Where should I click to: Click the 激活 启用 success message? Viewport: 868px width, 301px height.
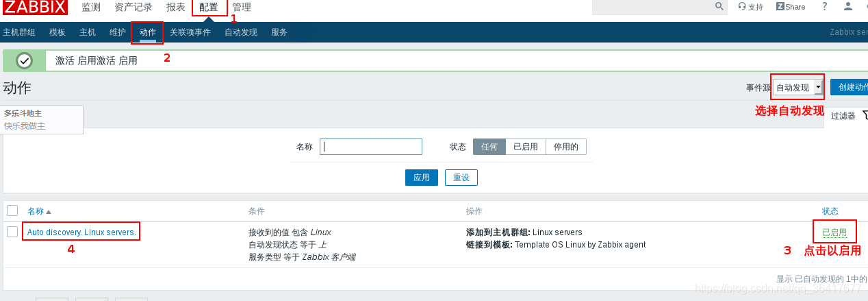(x=96, y=60)
